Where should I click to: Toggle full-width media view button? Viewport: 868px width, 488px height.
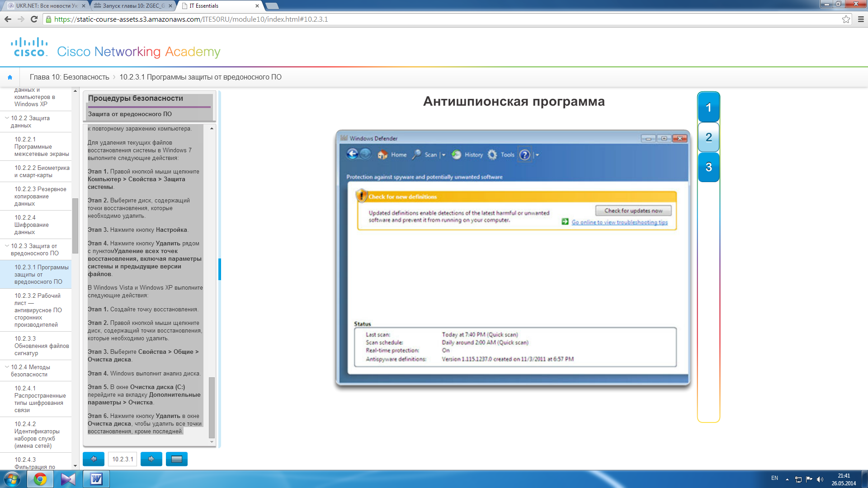click(177, 459)
